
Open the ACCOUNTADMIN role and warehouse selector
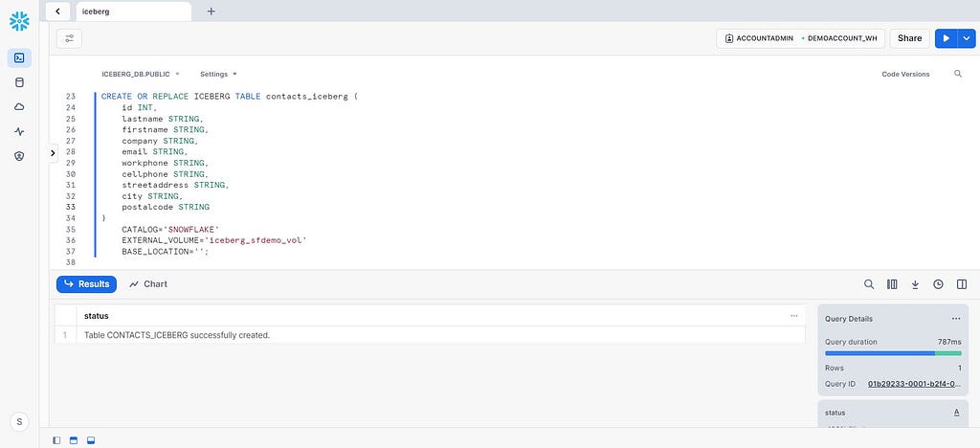(x=801, y=38)
